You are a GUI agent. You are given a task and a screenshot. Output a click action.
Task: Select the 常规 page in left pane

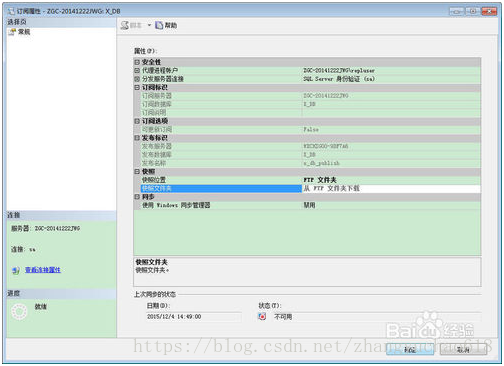pos(24,32)
